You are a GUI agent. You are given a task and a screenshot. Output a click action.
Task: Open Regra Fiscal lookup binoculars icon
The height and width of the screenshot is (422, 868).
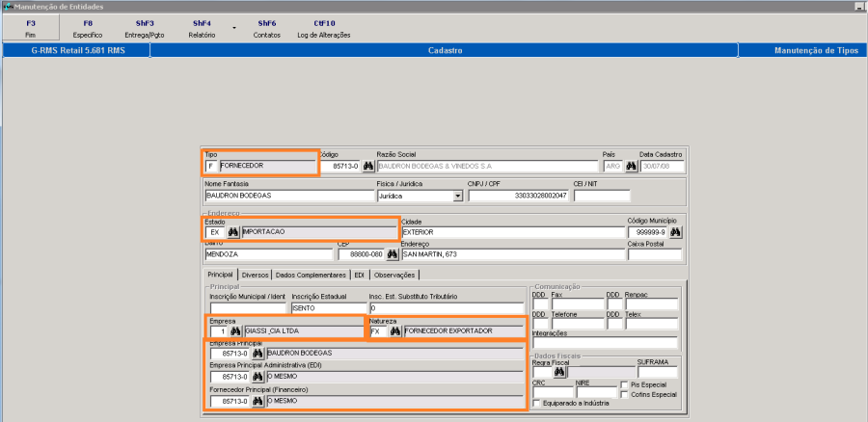(x=559, y=372)
